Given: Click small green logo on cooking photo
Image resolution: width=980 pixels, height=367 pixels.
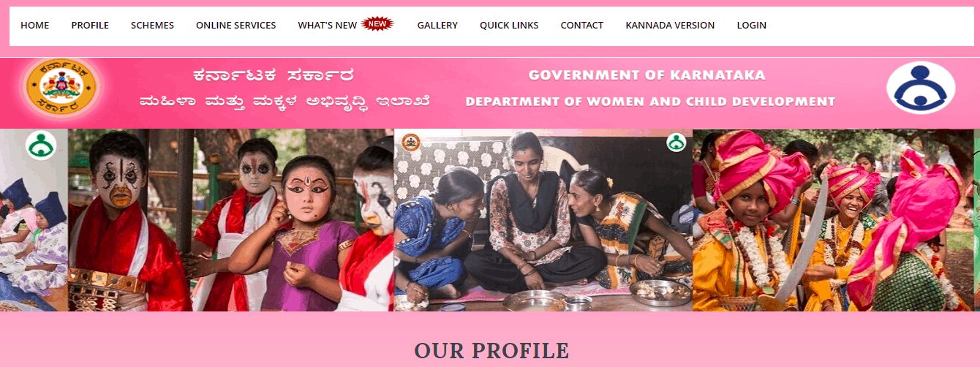Looking at the screenshot, I should point(676,142).
